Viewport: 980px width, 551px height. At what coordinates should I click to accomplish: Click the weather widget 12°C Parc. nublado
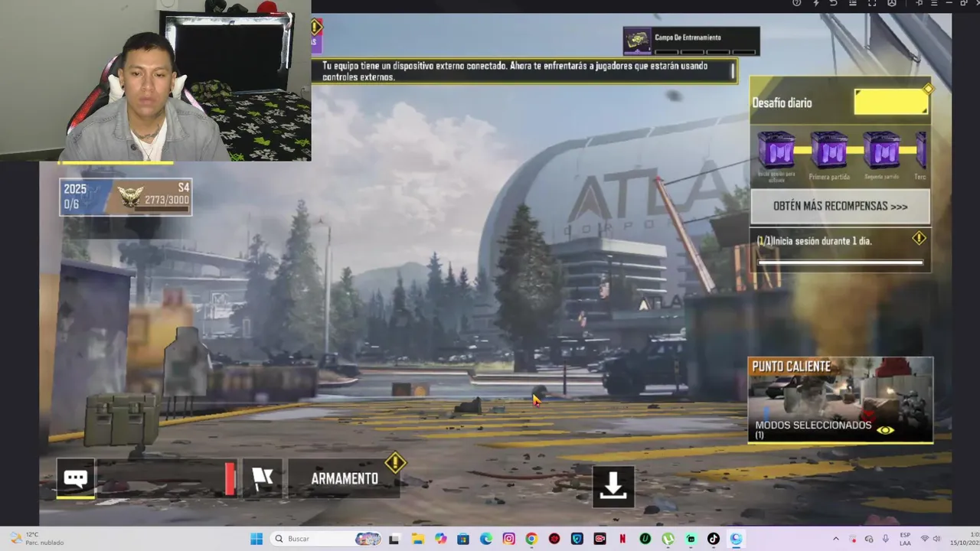[x=37, y=539]
